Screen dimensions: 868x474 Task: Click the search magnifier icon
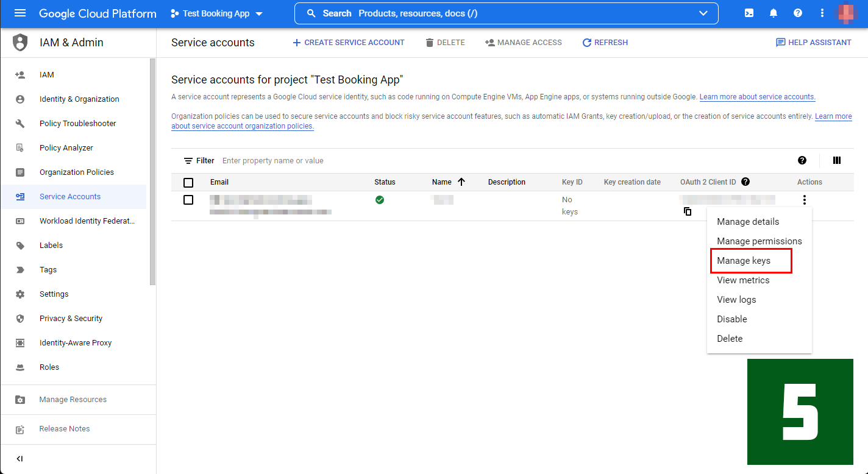pos(311,13)
